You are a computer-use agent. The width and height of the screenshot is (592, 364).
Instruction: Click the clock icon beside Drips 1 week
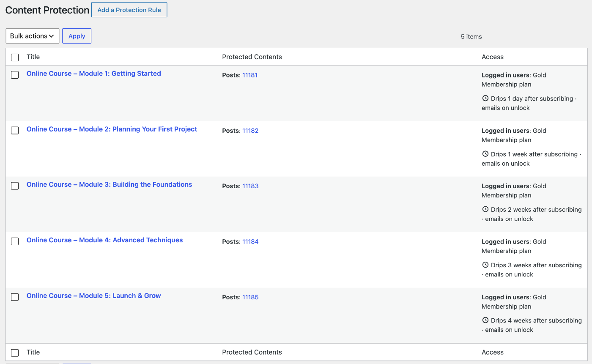(485, 154)
